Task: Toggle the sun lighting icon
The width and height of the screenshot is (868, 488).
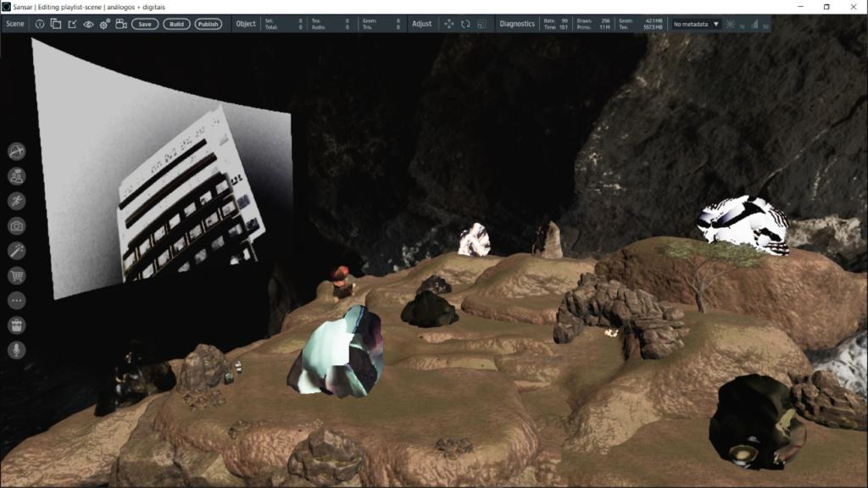Action: point(730,24)
